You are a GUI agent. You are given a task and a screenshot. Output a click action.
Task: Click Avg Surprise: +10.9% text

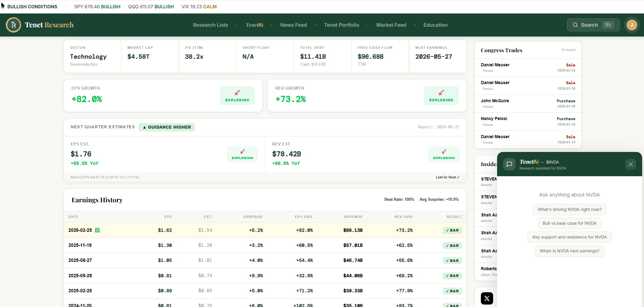(x=439, y=200)
